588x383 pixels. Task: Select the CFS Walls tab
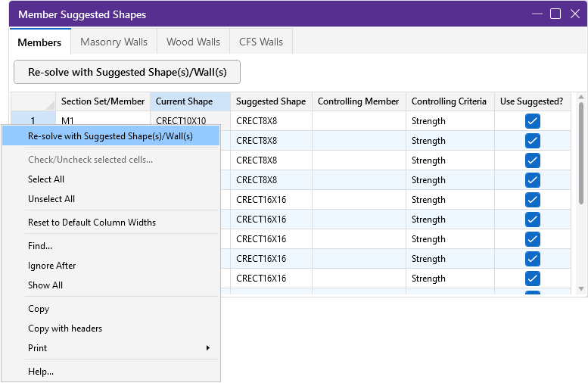260,42
